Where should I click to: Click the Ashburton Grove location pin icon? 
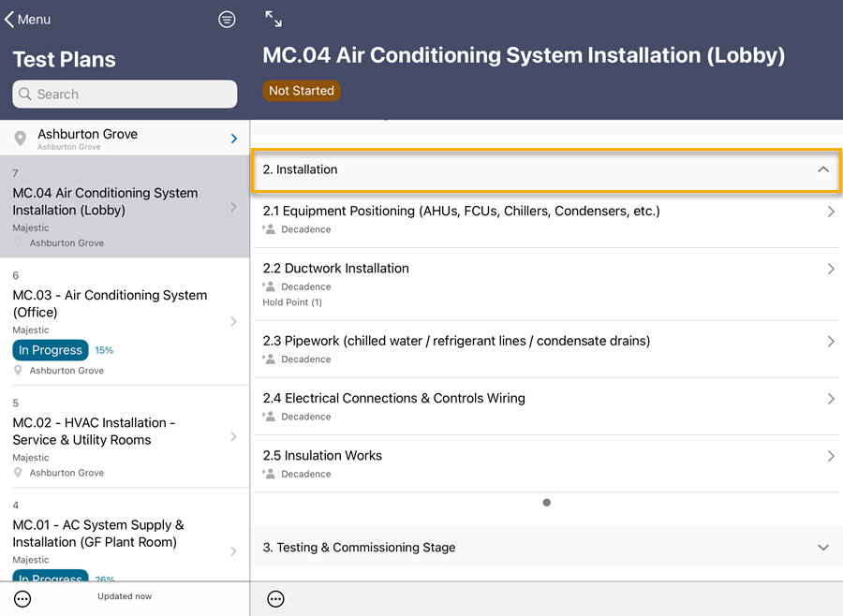(21, 139)
